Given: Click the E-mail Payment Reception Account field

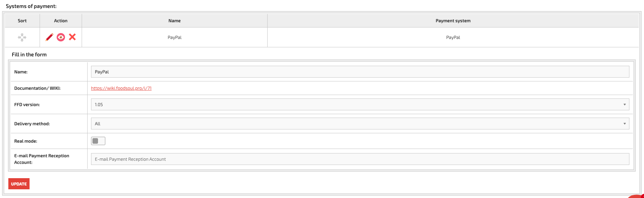Looking at the screenshot, I should tap(360, 159).
